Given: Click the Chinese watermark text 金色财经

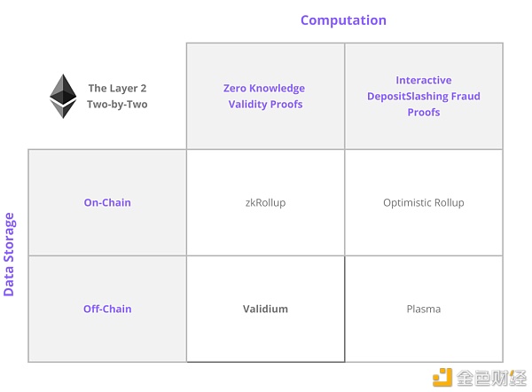Looking at the screenshot, I should pos(491,378).
